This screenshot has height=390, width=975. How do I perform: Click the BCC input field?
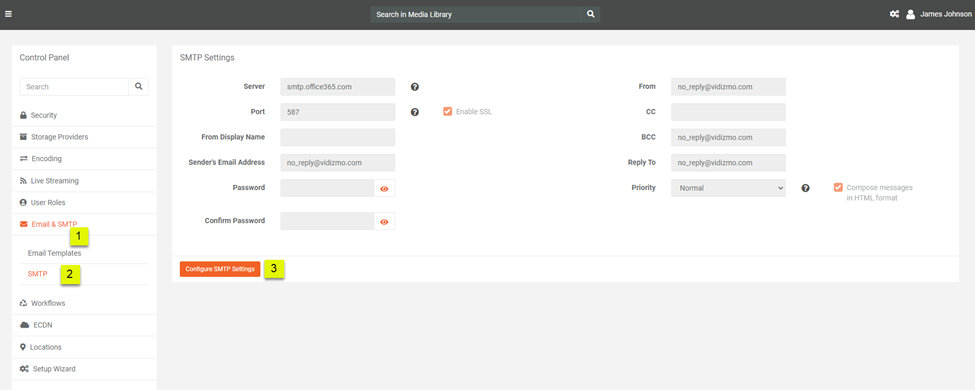coord(728,137)
